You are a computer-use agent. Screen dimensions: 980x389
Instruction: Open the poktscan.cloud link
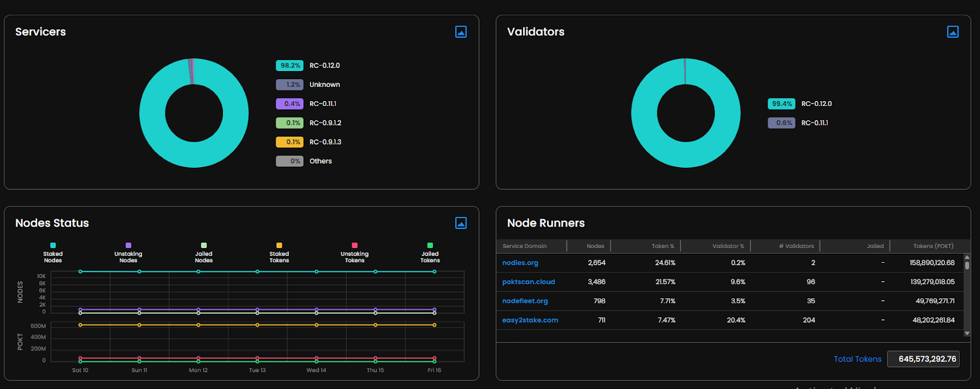(x=529, y=282)
